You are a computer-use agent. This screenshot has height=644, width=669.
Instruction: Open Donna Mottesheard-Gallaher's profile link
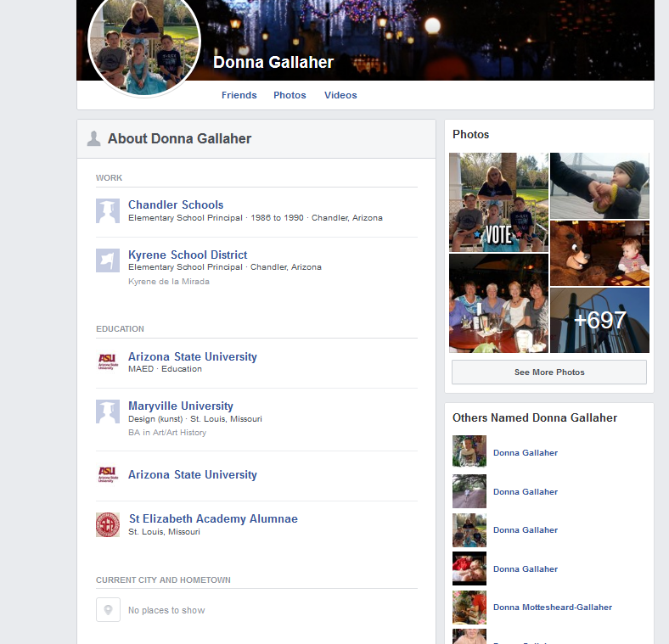click(553, 607)
